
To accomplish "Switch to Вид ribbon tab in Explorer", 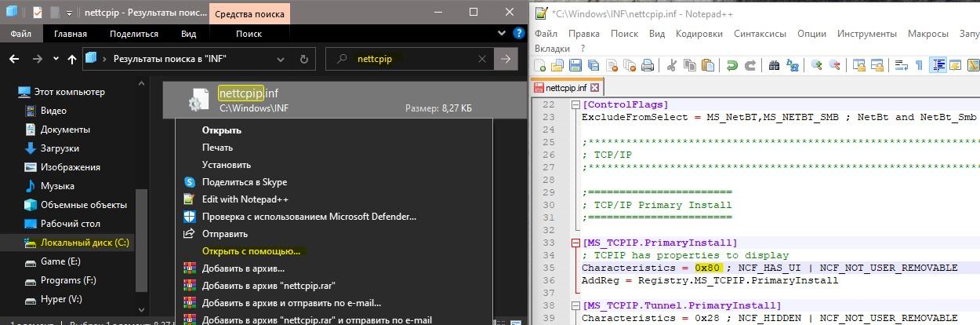I will [189, 34].
